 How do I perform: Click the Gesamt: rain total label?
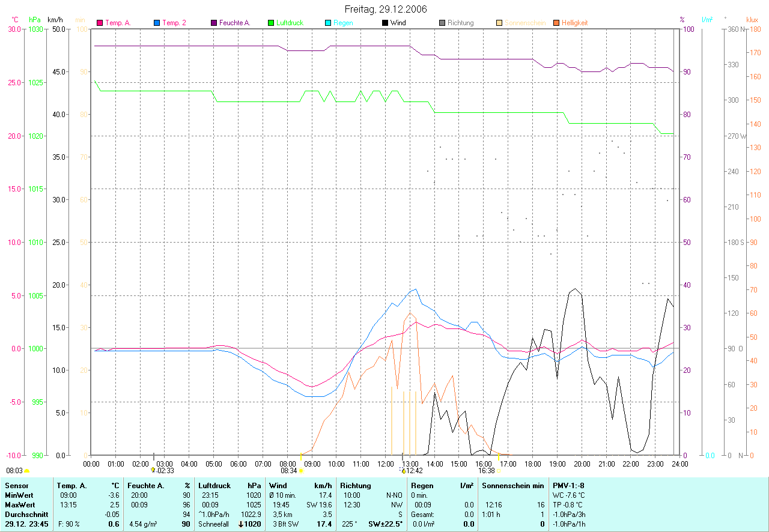tap(423, 515)
